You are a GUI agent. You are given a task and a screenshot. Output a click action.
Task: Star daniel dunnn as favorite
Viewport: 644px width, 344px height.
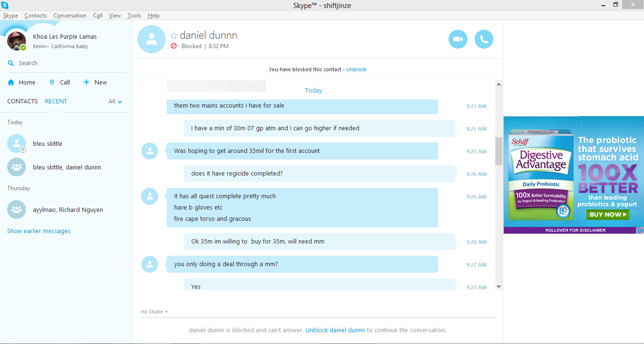point(174,35)
